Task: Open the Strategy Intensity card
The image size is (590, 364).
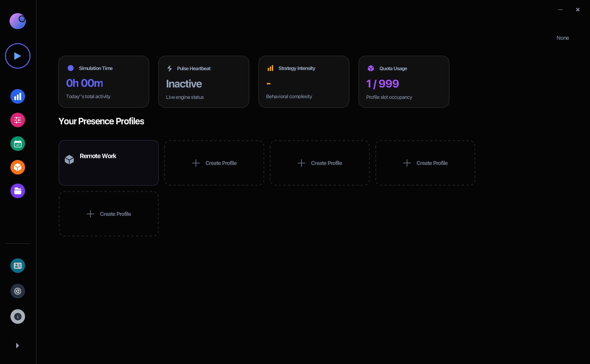Action: tap(304, 82)
